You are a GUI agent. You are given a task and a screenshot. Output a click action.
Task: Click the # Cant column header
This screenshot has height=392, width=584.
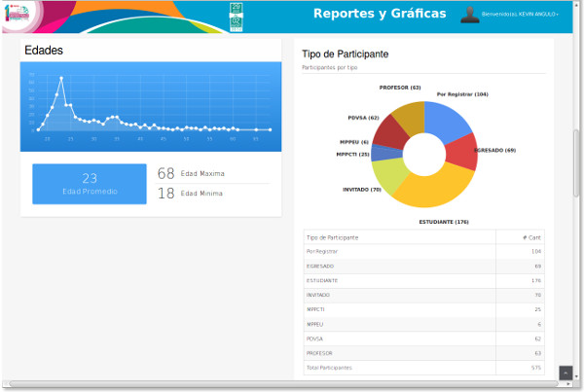(531, 237)
